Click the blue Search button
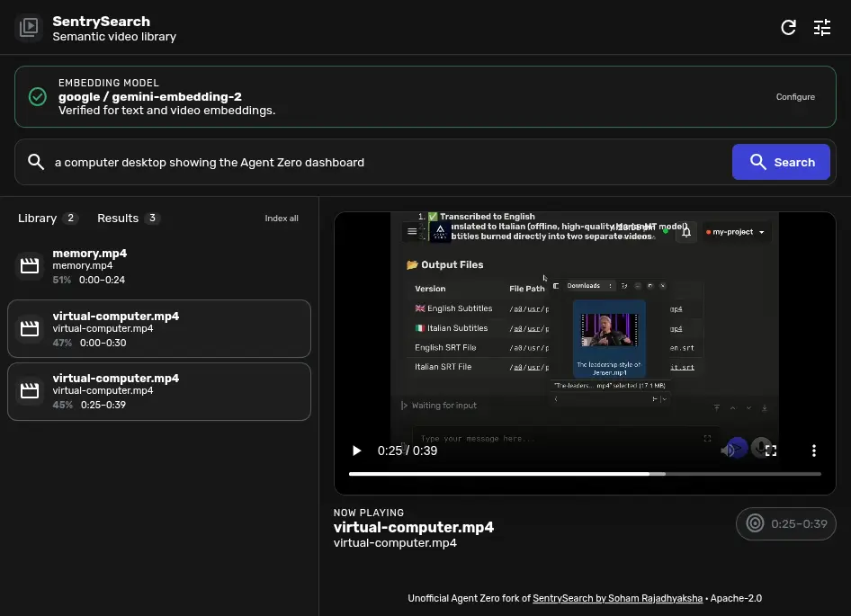The height and width of the screenshot is (616, 851). click(x=781, y=162)
